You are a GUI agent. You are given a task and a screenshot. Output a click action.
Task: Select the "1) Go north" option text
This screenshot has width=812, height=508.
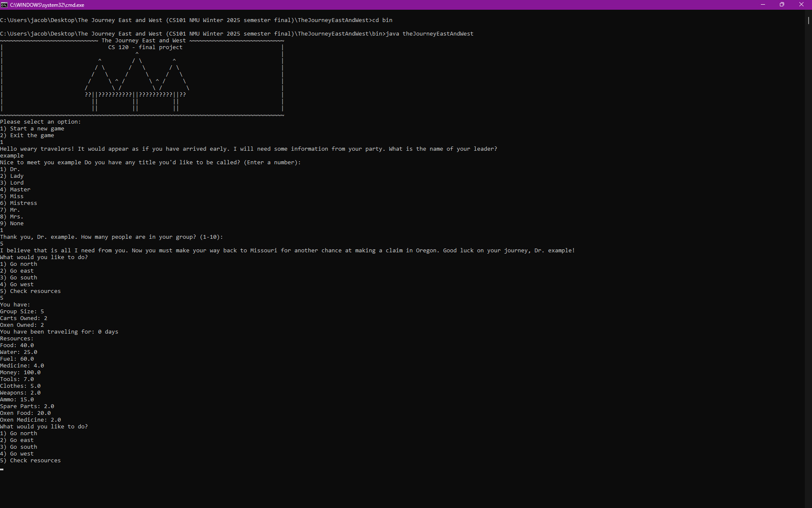(x=18, y=433)
